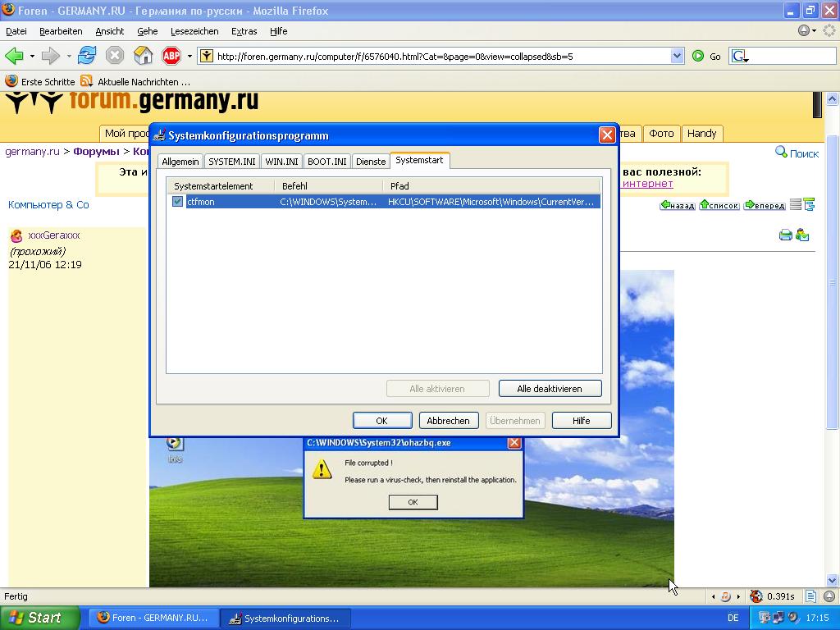The image size is (840, 630).
Task: Click the Abbrechen button
Action: point(449,421)
